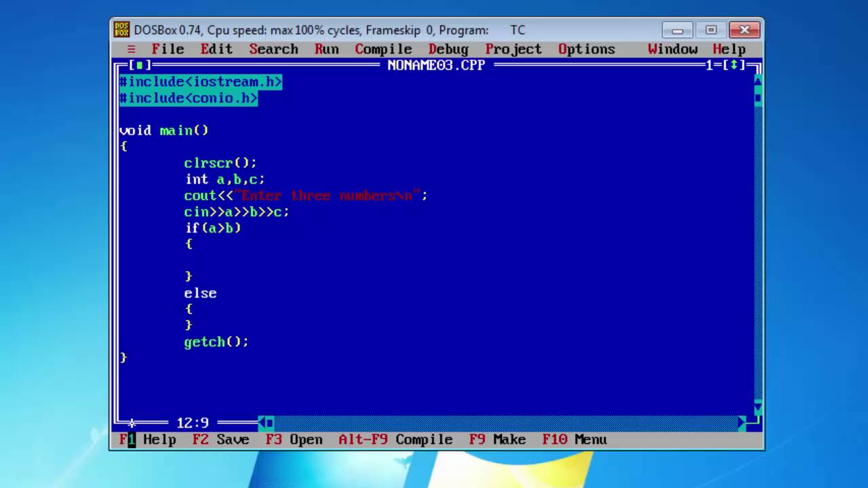The image size is (868, 488).
Task: Click horizontal scrollbar left arrow
Action: [262, 423]
